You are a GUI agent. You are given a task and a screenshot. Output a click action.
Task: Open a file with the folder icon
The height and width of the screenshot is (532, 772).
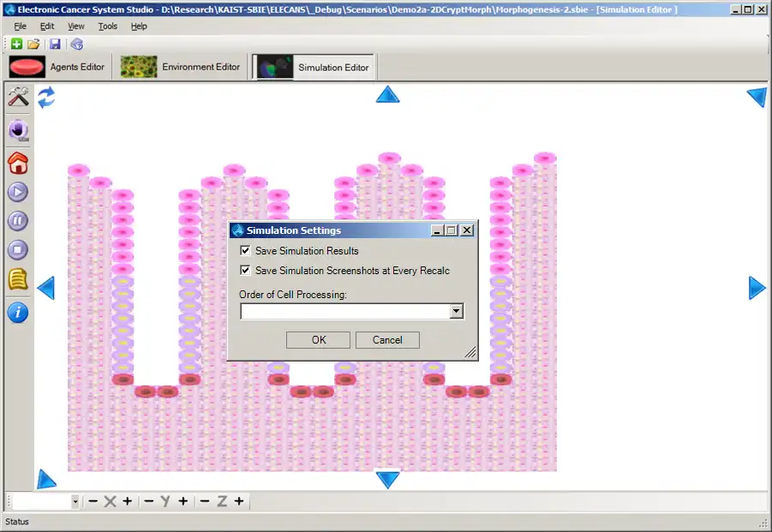coord(33,45)
